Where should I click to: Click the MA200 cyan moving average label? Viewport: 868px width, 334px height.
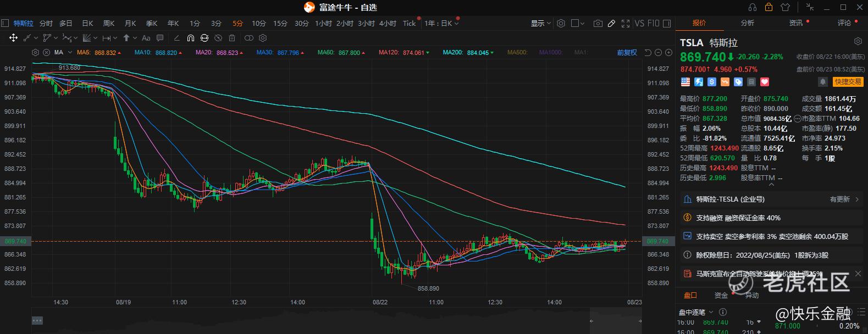[x=468, y=53]
